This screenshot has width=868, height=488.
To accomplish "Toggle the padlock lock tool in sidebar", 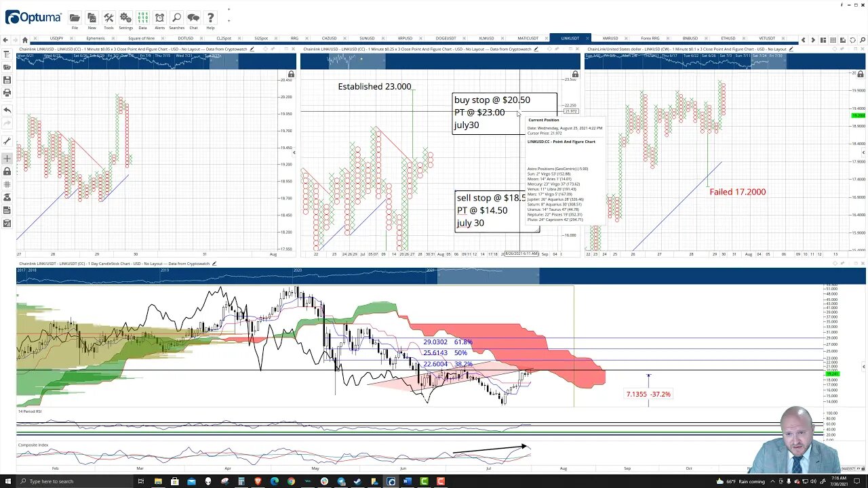I will pos(7,171).
